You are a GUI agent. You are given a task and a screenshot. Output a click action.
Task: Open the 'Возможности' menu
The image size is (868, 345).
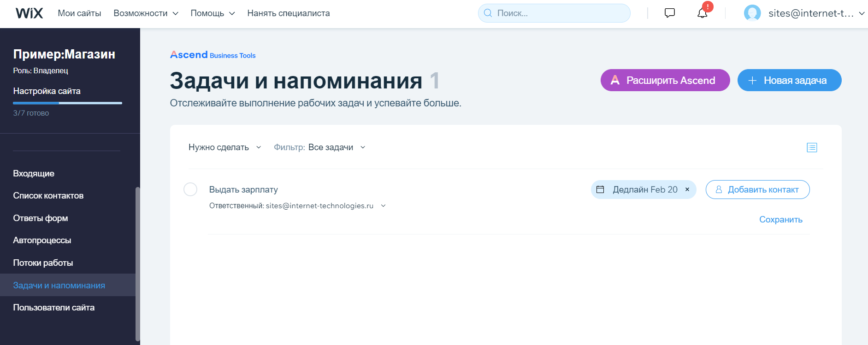(x=146, y=13)
